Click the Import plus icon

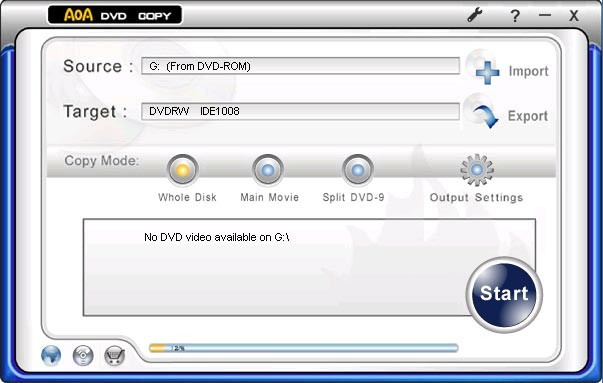pyautogui.click(x=487, y=72)
